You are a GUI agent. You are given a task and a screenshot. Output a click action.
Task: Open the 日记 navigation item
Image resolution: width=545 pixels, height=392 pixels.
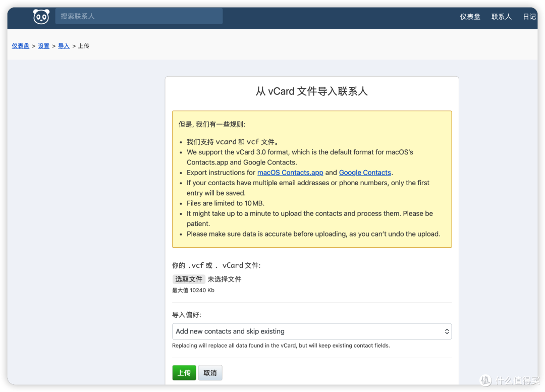click(529, 17)
